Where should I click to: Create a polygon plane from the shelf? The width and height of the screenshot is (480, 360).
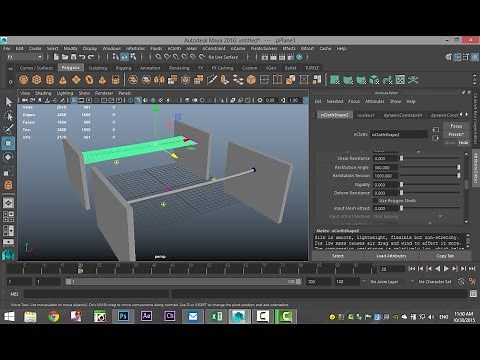click(76, 80)
